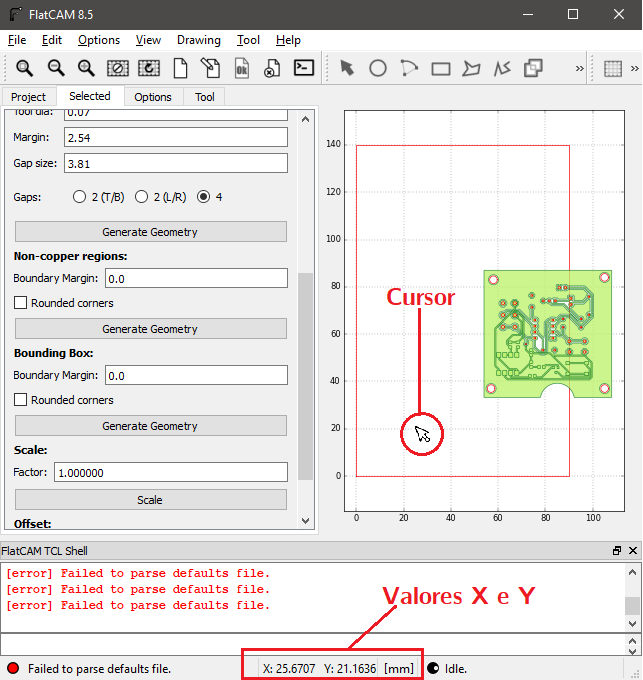This screenshot has height=680, width=643.
Task: Click the Update Geometry OK icon
Action: click(242, 68)
